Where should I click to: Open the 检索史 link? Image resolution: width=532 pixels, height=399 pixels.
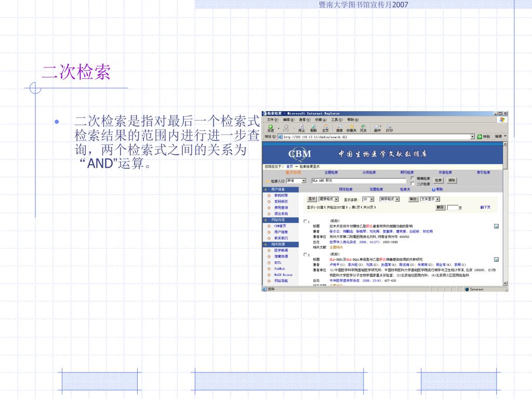(x=405, y=189)
